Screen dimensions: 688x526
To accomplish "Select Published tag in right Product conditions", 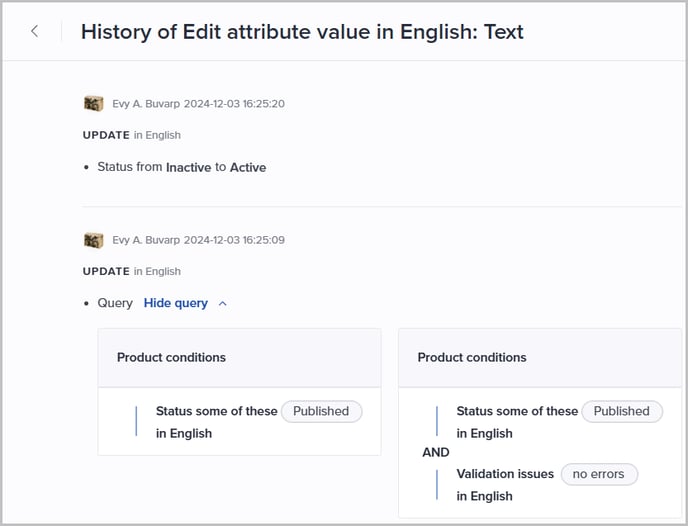I will point(622,411).
